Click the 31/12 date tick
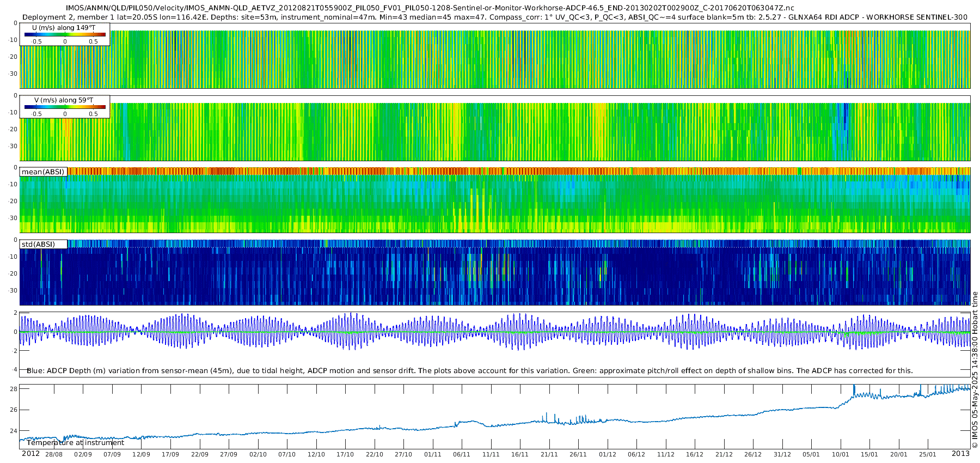The image size is (980, 463). coord(782,454)
